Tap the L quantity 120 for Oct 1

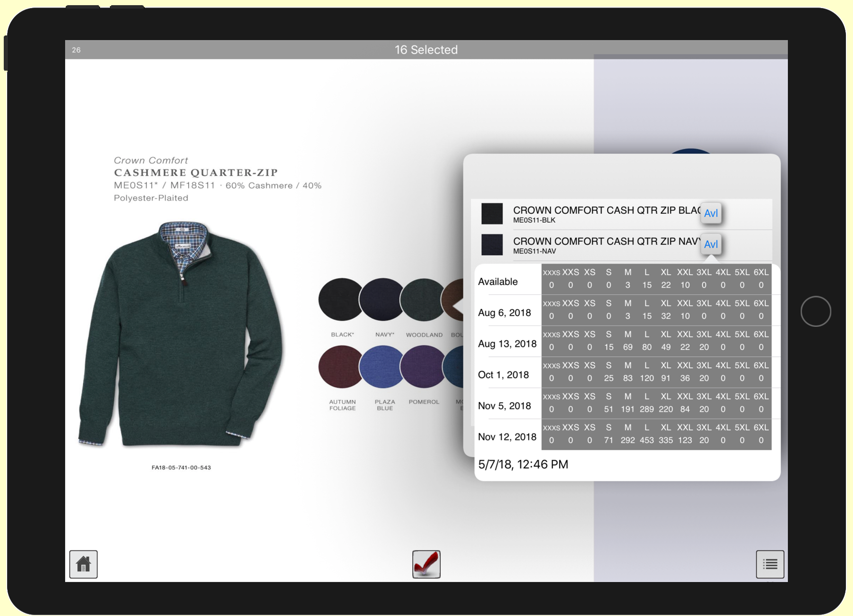coord(647,378)
